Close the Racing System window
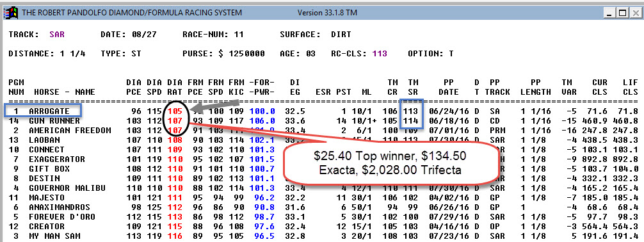Screen dimensions: 644x242 [635, 13]
